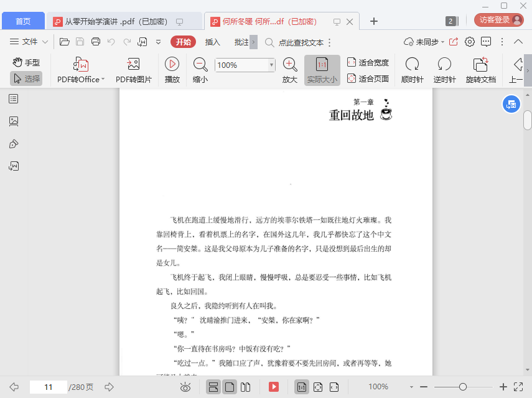Select the 批注 ribbon tab
This screenshot has height=398, width=532.
241,42
